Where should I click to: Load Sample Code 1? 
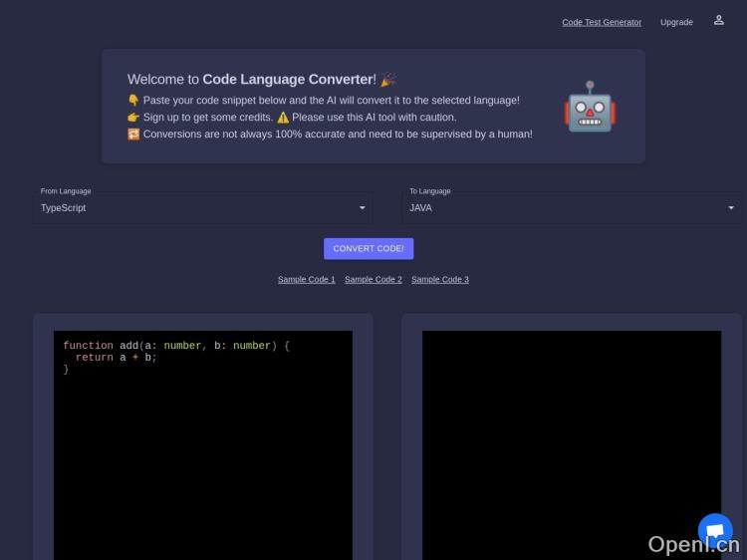click(x=307, y=280)
